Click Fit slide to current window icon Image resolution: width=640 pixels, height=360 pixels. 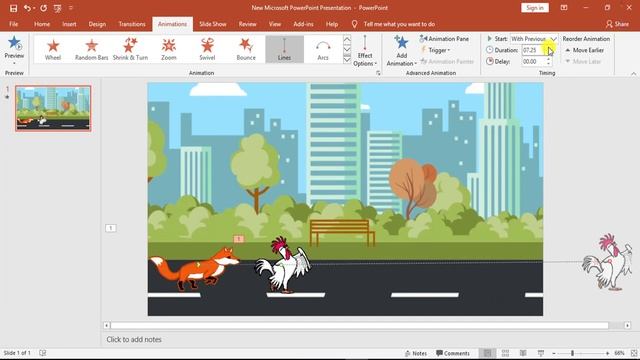(634, 353)
